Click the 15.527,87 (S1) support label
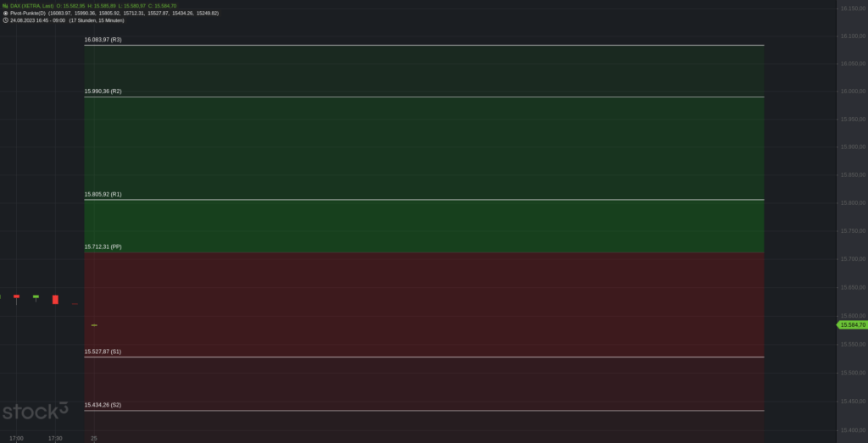The height and width of the screenshot is (443, 868). 103,351
